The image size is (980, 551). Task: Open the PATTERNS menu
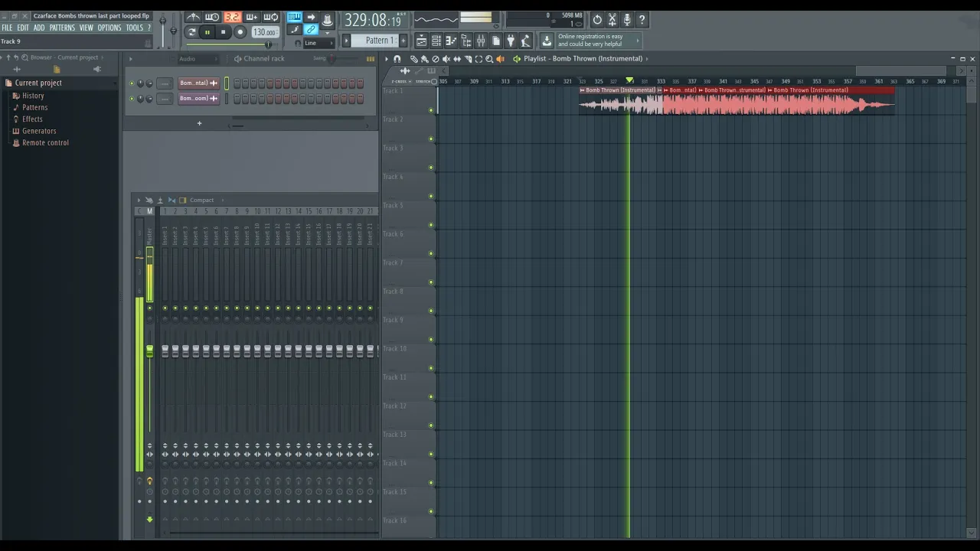62,28
